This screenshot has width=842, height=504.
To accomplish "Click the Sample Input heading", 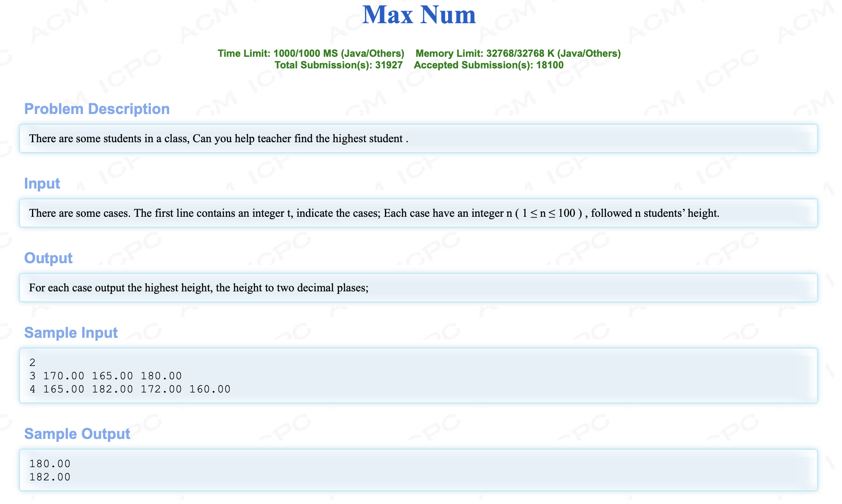I will (x=71, y=333).
